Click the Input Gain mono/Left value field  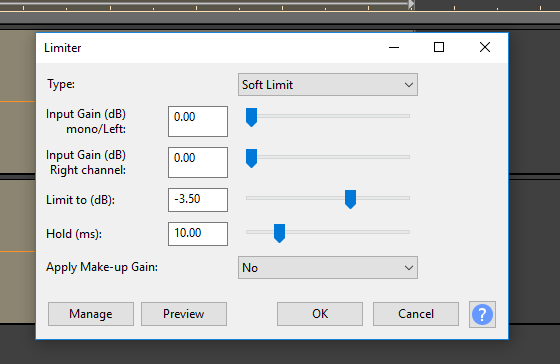198,121
